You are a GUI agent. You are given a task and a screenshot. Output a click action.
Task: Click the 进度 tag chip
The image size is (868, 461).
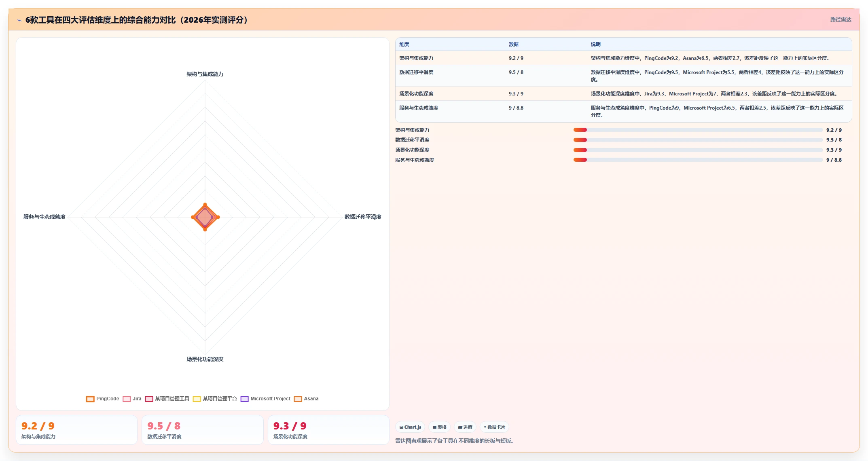[x=465, y=427]
